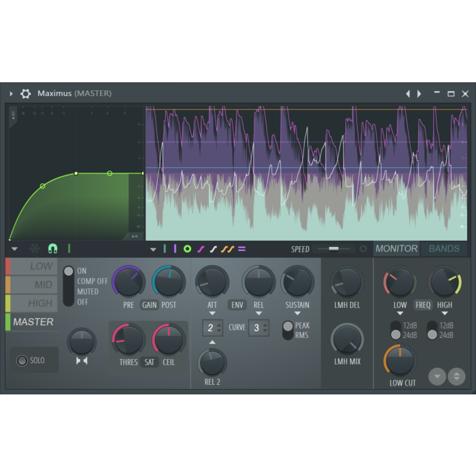Click the stereo separation knob

pos(82,343)
